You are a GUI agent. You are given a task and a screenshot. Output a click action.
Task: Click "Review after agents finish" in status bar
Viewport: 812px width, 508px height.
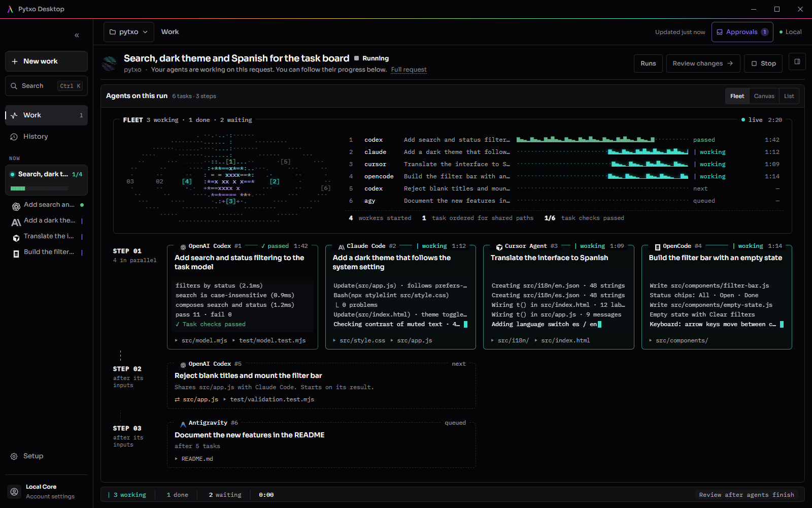point(747,495)
